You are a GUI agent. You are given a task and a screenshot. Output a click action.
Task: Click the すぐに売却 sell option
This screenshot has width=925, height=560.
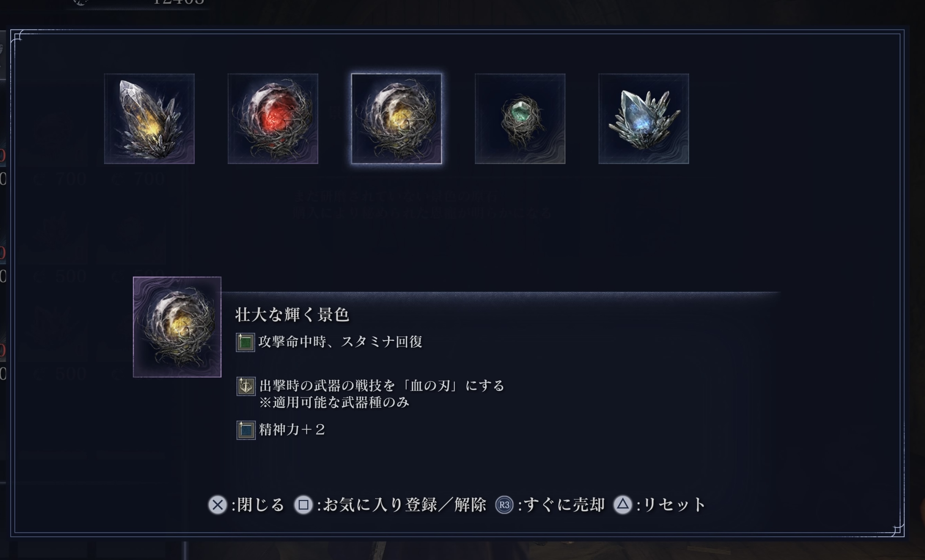click(564, 505)
